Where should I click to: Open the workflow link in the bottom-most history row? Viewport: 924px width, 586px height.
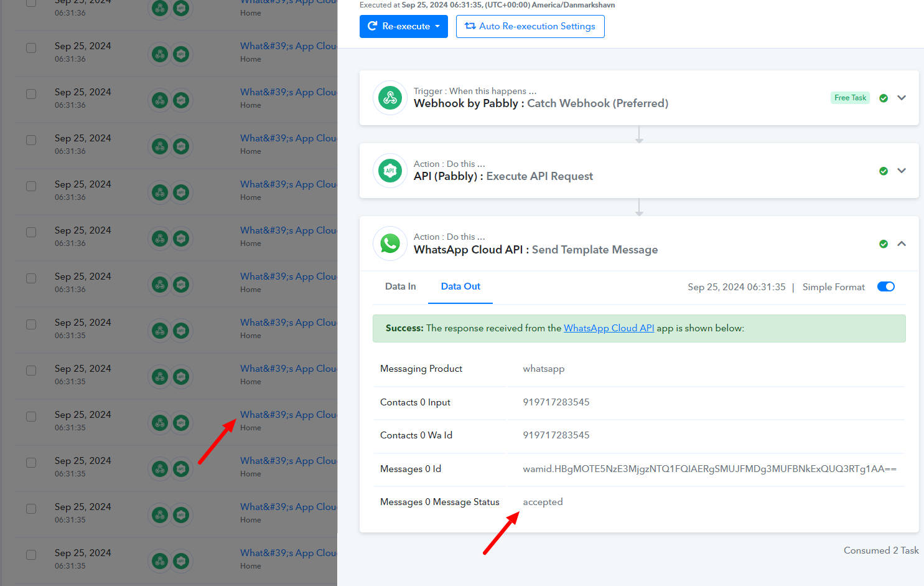[289, 553]
